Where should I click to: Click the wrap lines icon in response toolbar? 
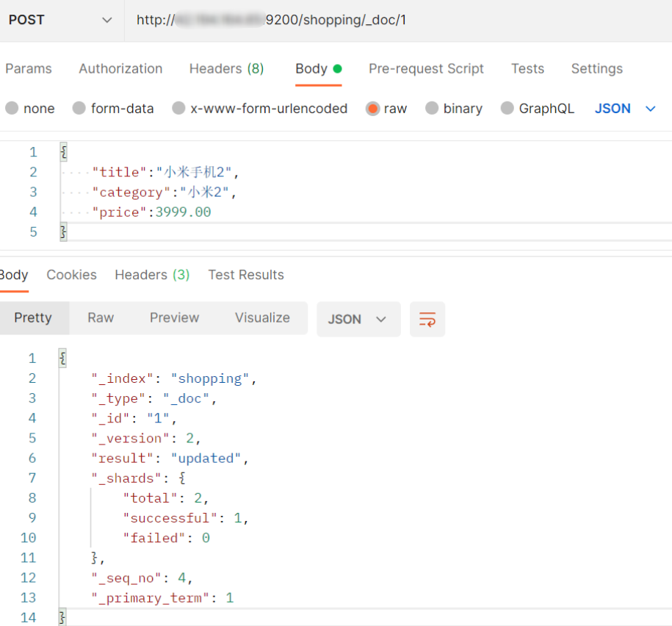[x=427, y=319]
